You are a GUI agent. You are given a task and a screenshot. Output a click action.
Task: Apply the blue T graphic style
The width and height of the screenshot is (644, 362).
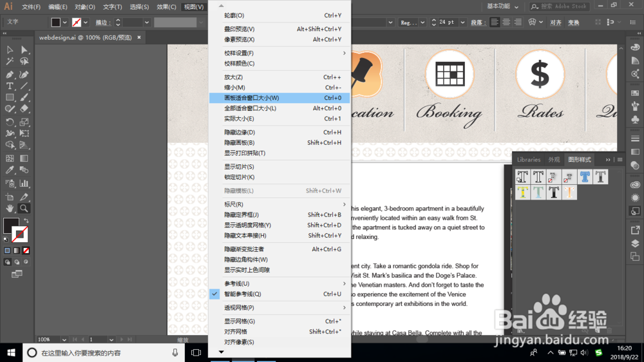(585, 177)
